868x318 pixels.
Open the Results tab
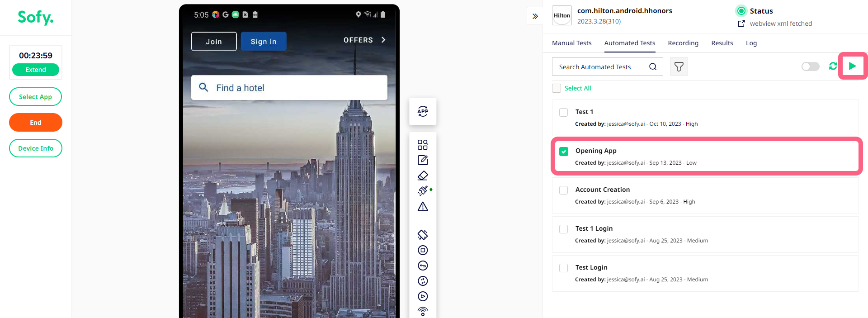pyautogui.click(x=722, y=43)
